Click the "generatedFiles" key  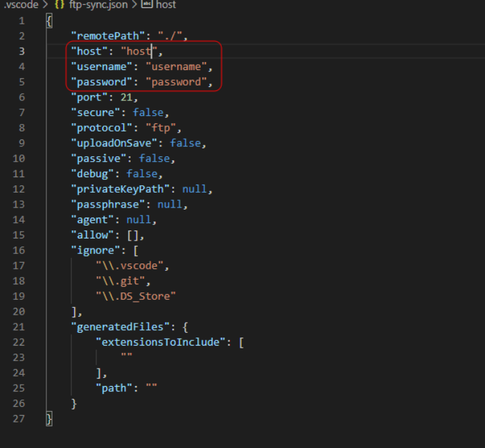coord(121,327)
